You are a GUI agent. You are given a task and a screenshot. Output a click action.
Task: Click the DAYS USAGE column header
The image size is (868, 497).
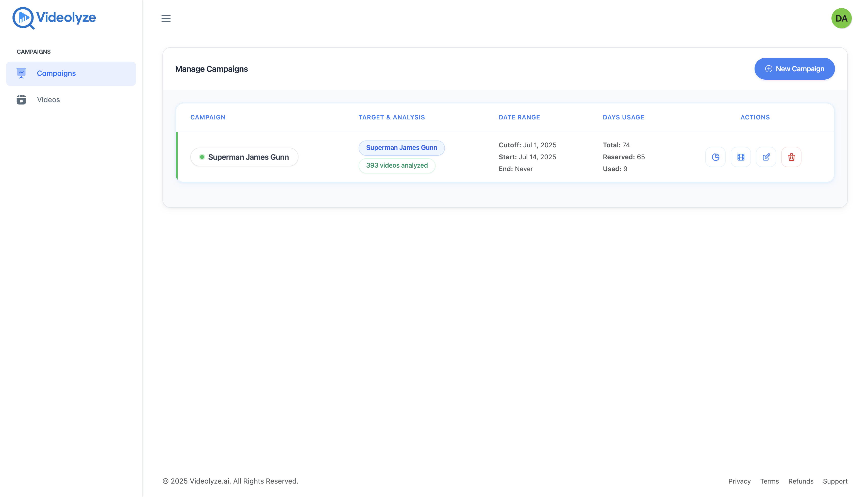[x=623, y=117]
